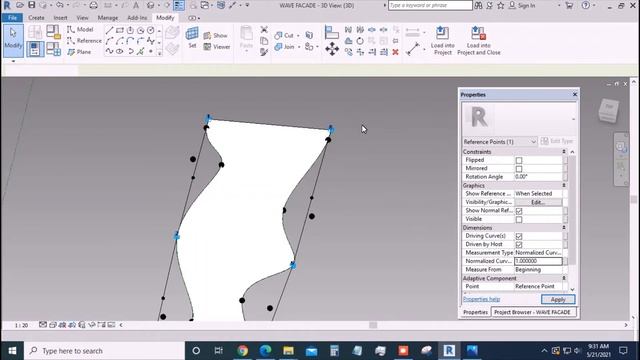
Task: Uncheck the Driven by Host checkbox
Action: pos(519,244)
